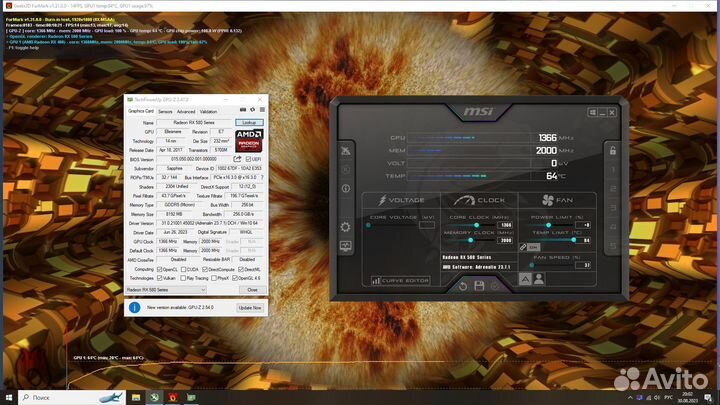The image size is (720, 405).
Task: Click Windows logo button in Afterburner titlebar
Action: point(592,112)
